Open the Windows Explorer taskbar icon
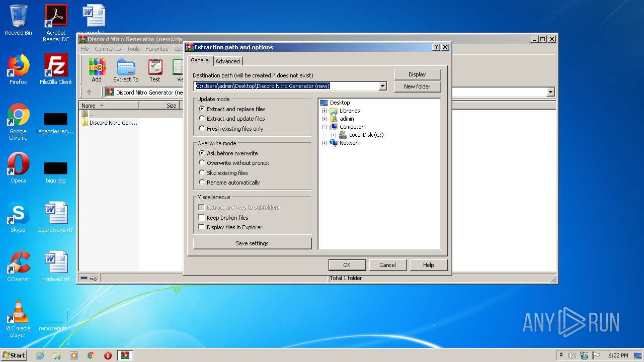The image size is (644, 362). 57,355
